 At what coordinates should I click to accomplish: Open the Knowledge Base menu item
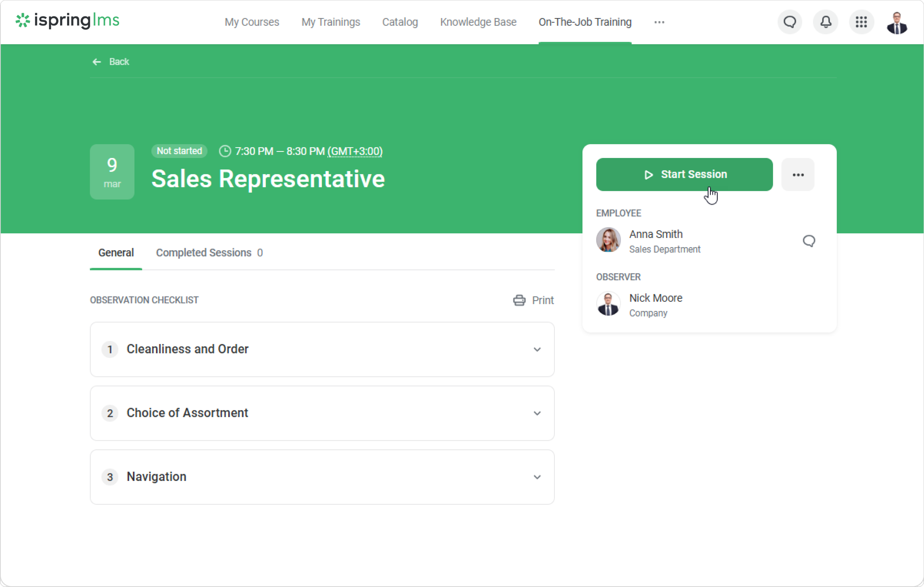coord(478,22)
